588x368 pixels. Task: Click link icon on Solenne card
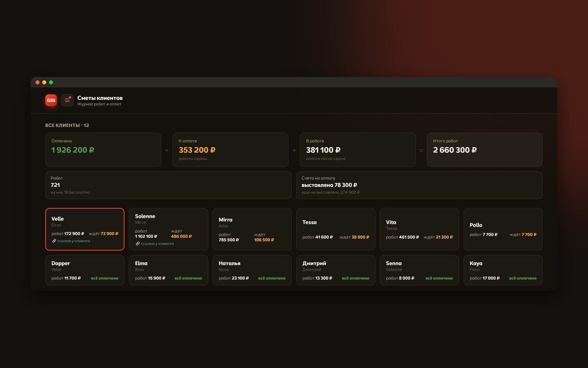138,244
